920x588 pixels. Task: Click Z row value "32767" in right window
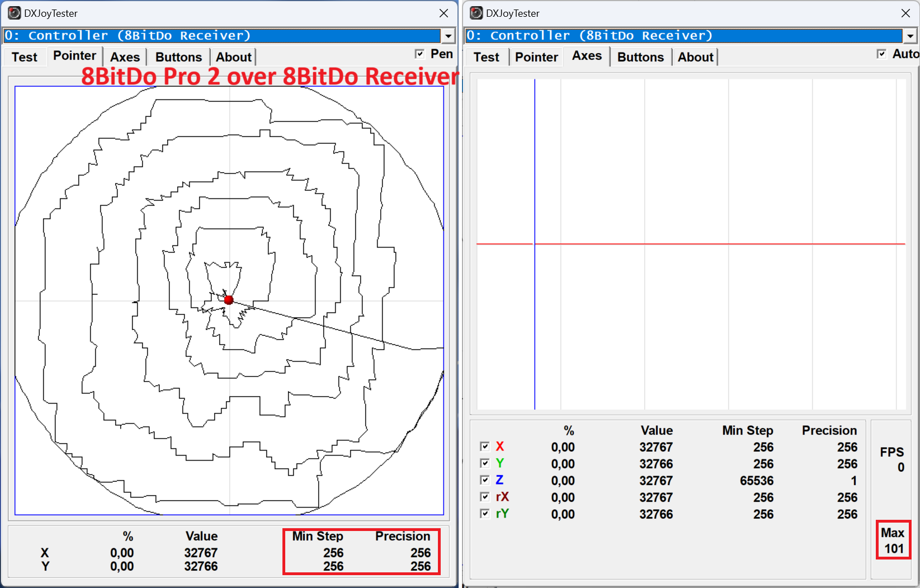tap(656, 481)
